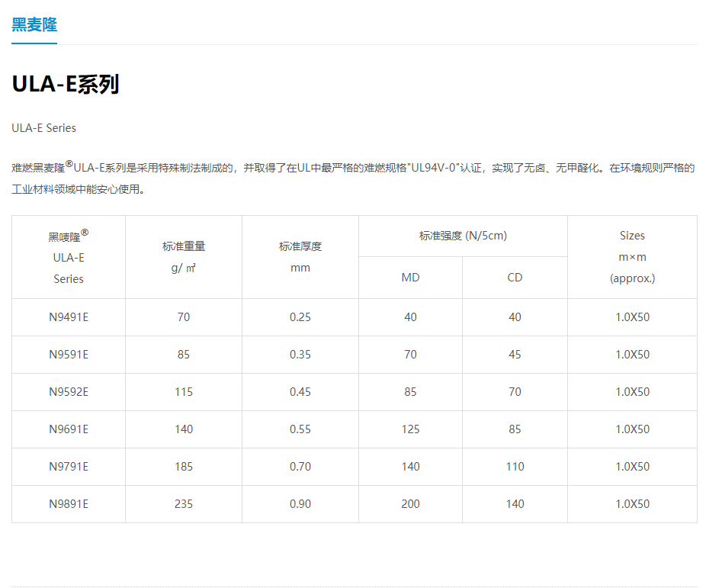Select model cell N9691E
Image resolution: width=706 pixels, height=588 pixels.
[x=69, y=429]
